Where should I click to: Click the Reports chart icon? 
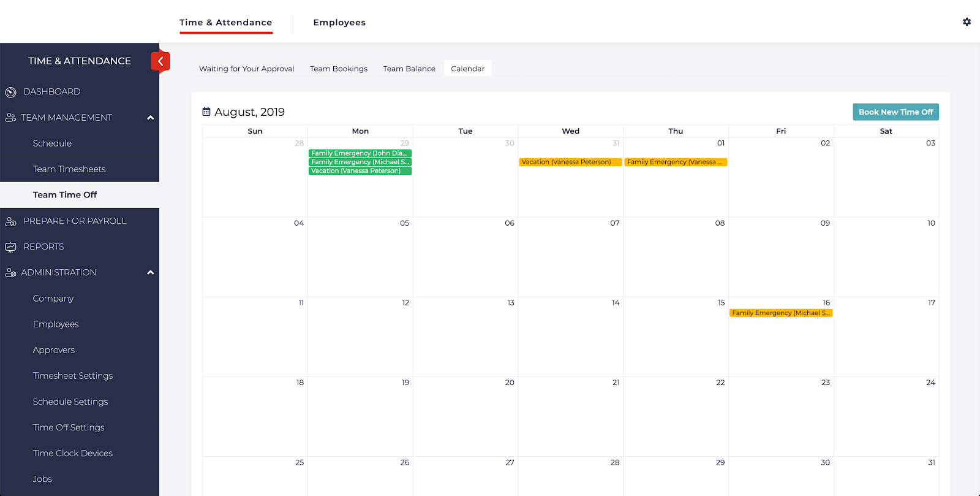10,247
